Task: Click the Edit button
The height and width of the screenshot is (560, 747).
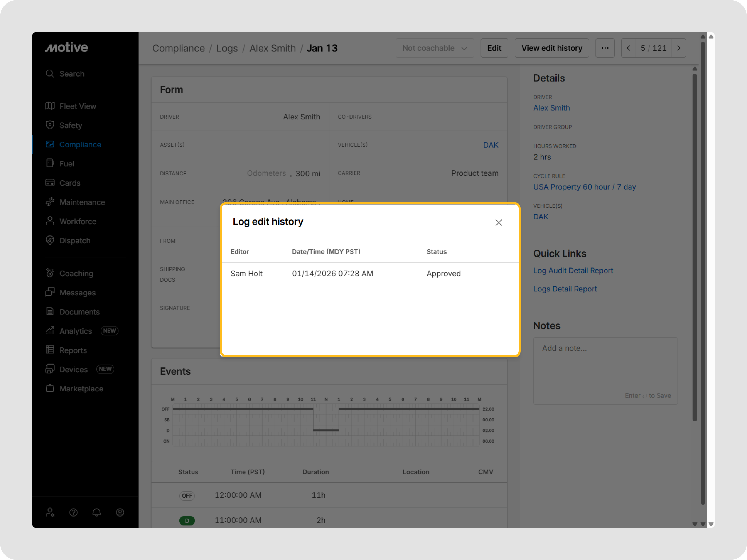Action: point(494,48)
